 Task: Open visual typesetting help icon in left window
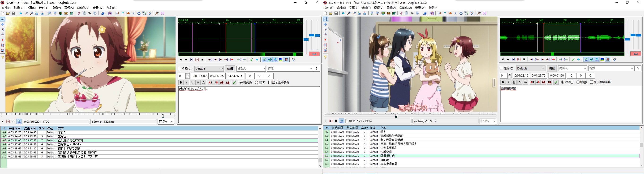(x=3, y=57)
